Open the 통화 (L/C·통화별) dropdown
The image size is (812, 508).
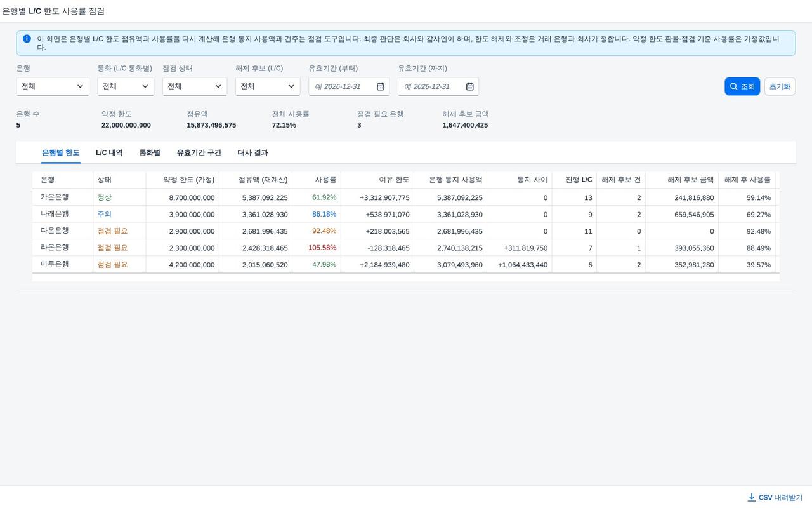coord(126,86)
